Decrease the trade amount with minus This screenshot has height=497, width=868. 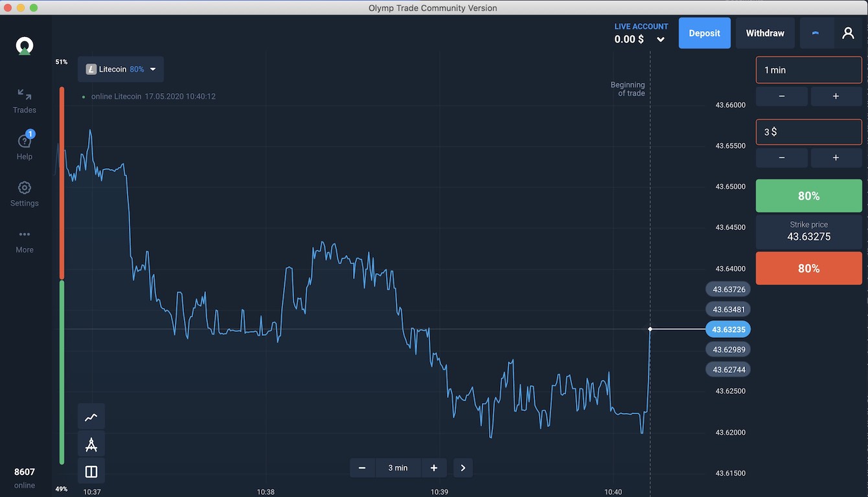coord(782,158)
